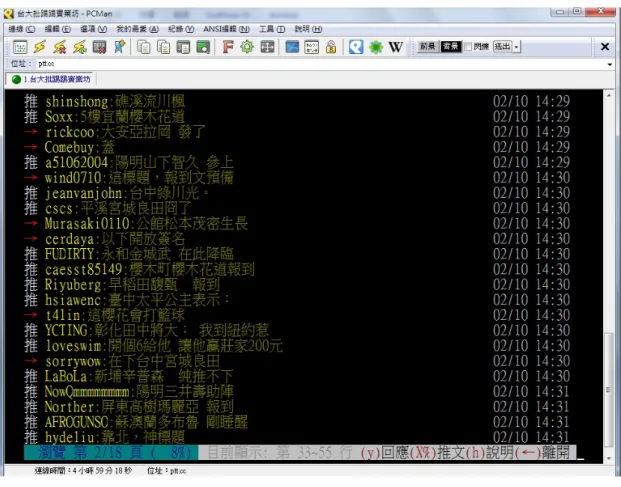This screenshot has height=487, width=621.
Task: Click the yellow lightning connect icon
Action: (39, 47)
